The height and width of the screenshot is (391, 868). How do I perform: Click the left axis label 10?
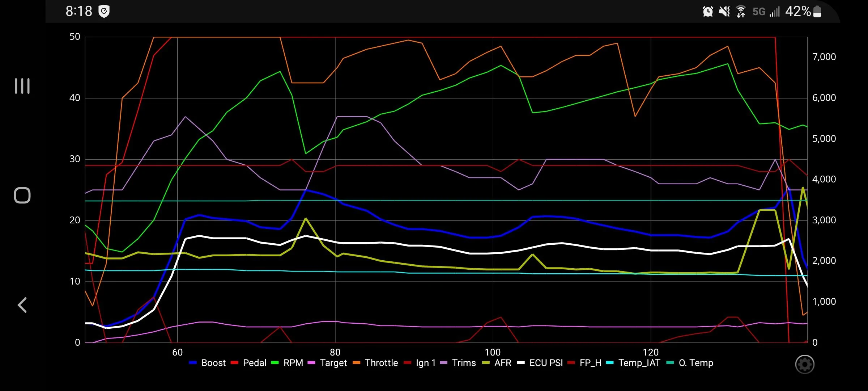tap(75, 281)
